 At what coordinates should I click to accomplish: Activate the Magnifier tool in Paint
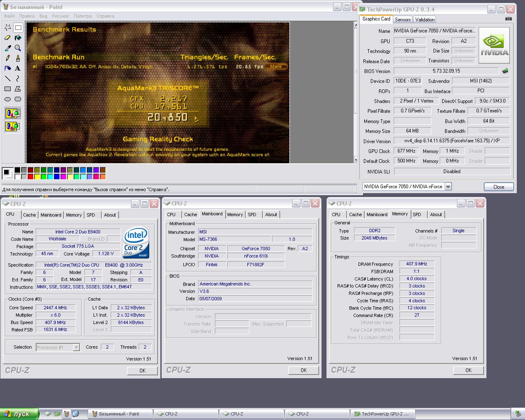click(18, 48)
